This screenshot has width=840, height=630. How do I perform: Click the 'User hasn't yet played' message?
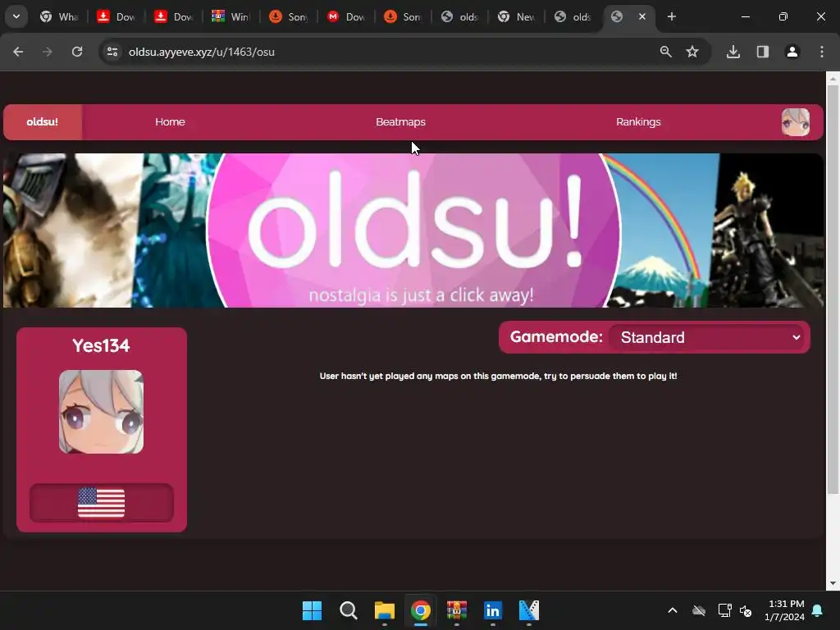point(498,376)
